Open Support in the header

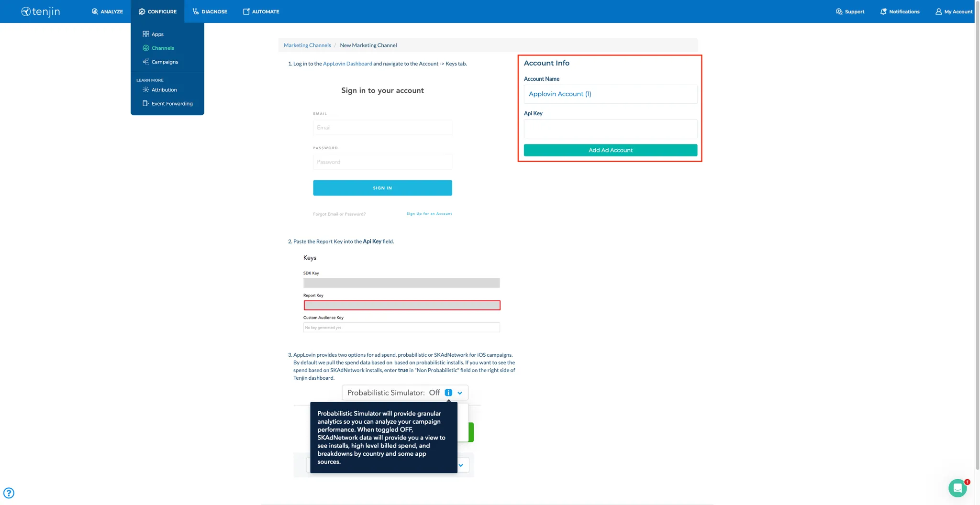click(x=850, y=11)
